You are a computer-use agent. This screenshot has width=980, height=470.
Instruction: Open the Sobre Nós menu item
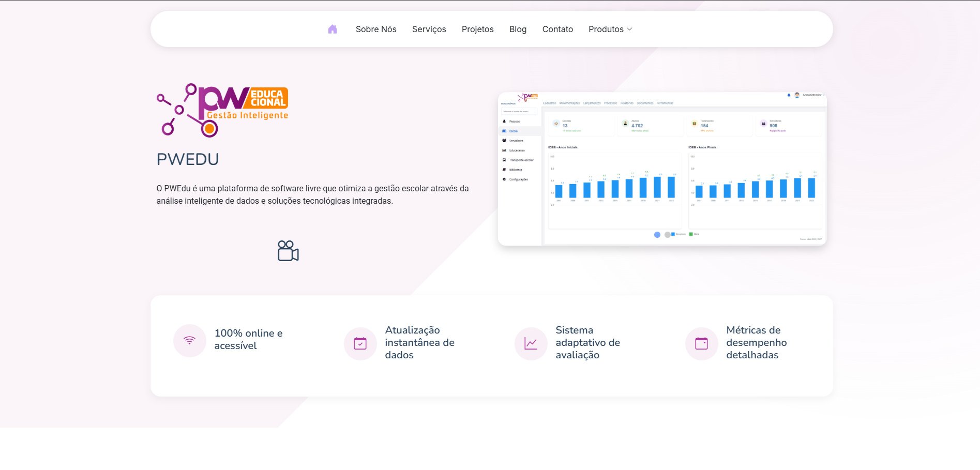376,29
